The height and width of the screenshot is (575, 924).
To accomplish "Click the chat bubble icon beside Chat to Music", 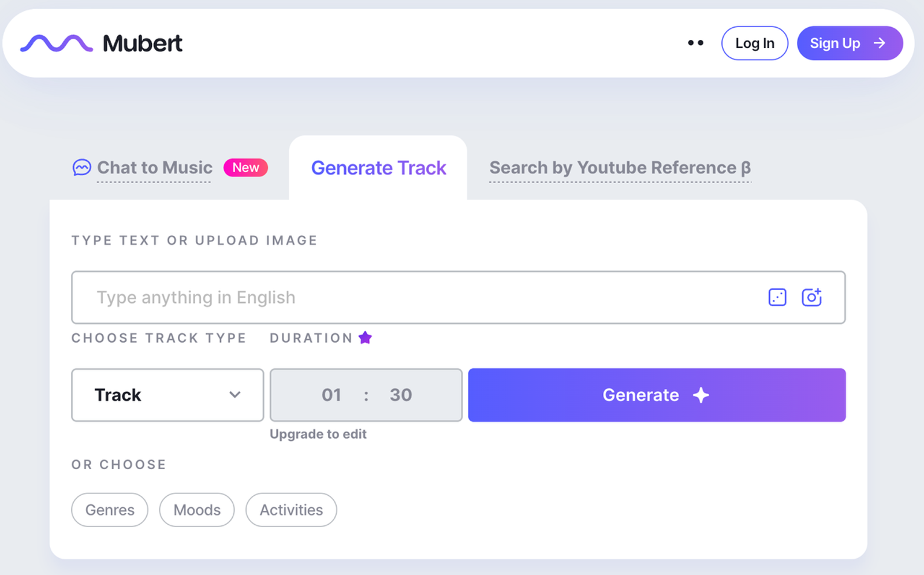I will [81, 168].
